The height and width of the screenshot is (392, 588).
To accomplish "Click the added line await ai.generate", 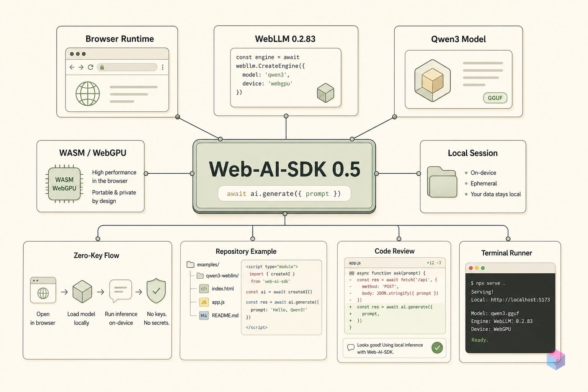I will pyautogui.click(x=391, y=307).
